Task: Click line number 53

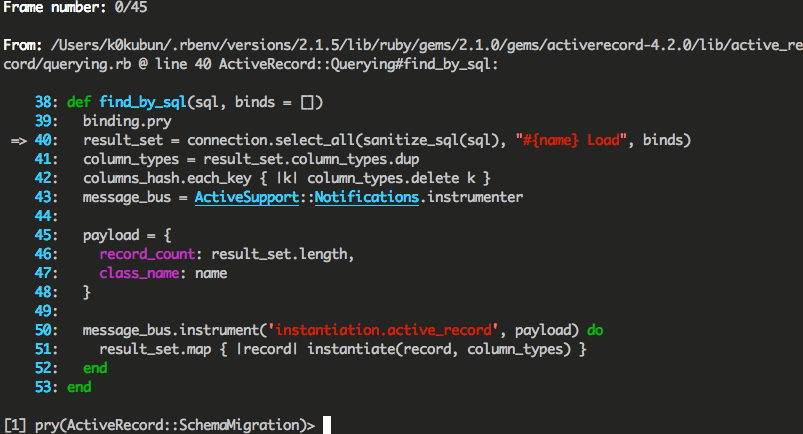Action: click(x=46, y=387)
